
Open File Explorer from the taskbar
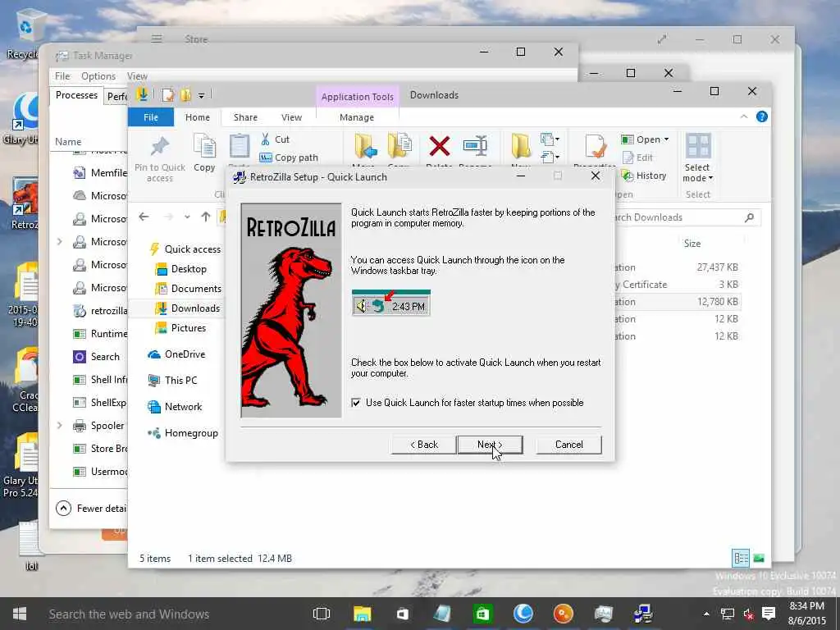tap(362, 614)
